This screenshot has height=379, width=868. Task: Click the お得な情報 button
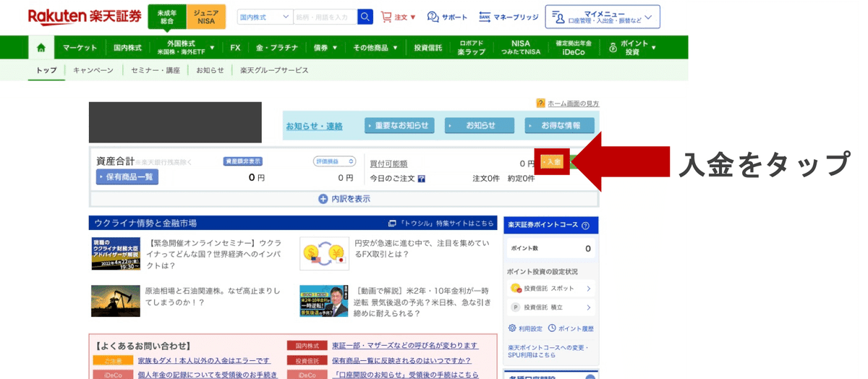[560, 126]
